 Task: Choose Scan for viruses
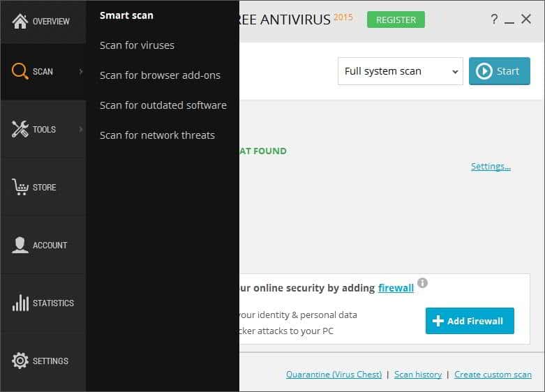click(137, 45)
